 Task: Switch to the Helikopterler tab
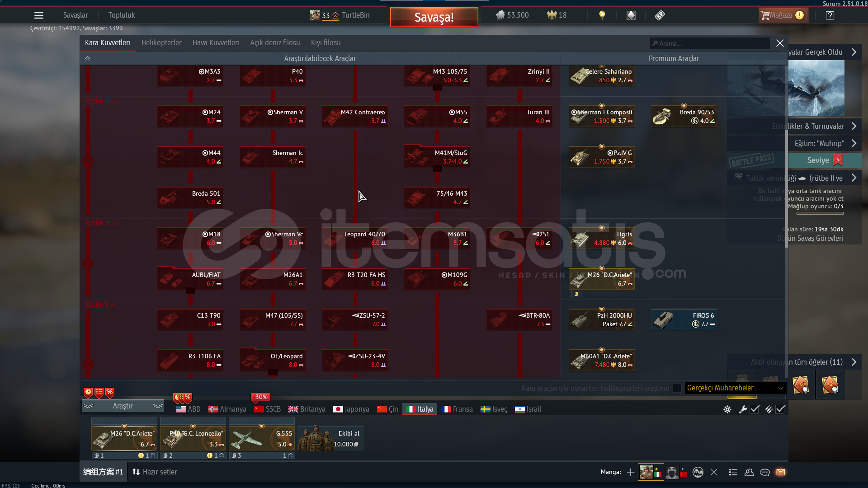pos(161,43)
